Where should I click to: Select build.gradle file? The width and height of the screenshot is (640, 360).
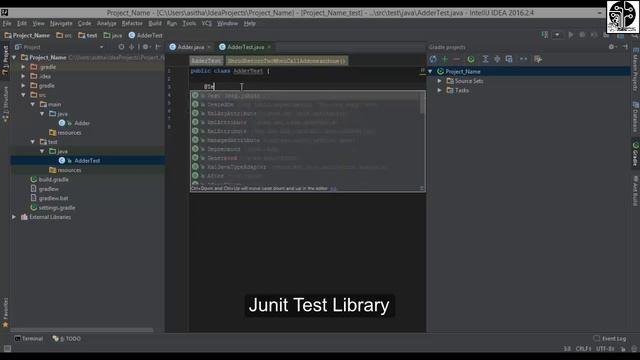(53, 180)
